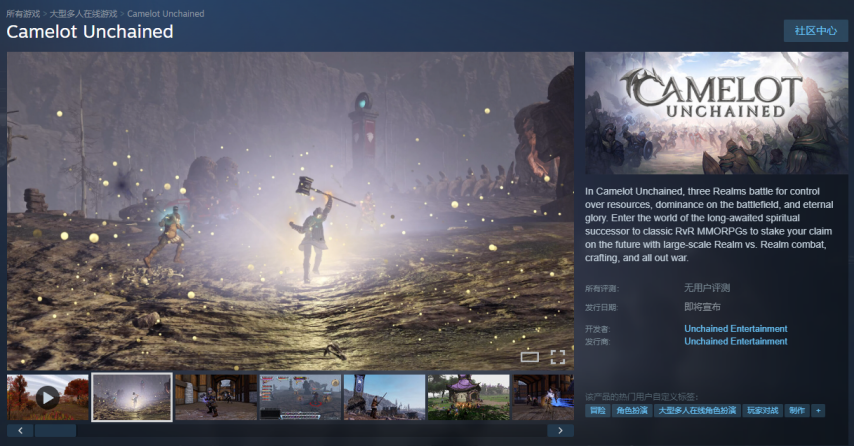854x446 pixels.
Task: Select the blue magic interior screenshot thumbnail
Action: pos(543,397)
